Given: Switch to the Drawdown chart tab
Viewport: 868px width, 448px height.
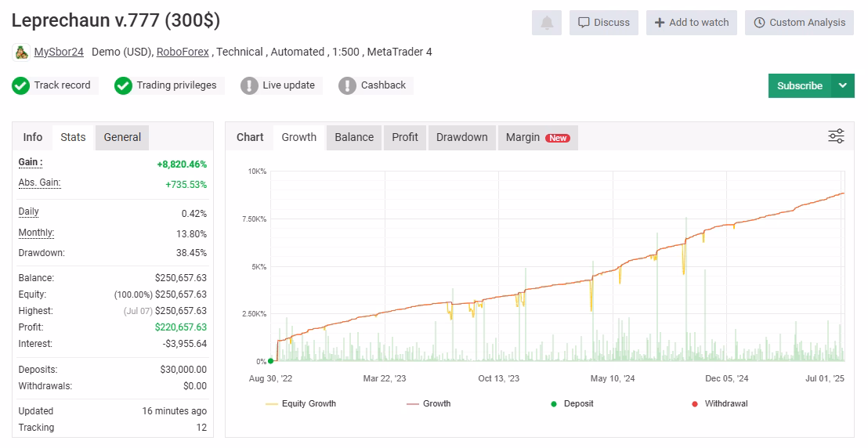Looking at the screenshot, I should [x=461, y=137].
